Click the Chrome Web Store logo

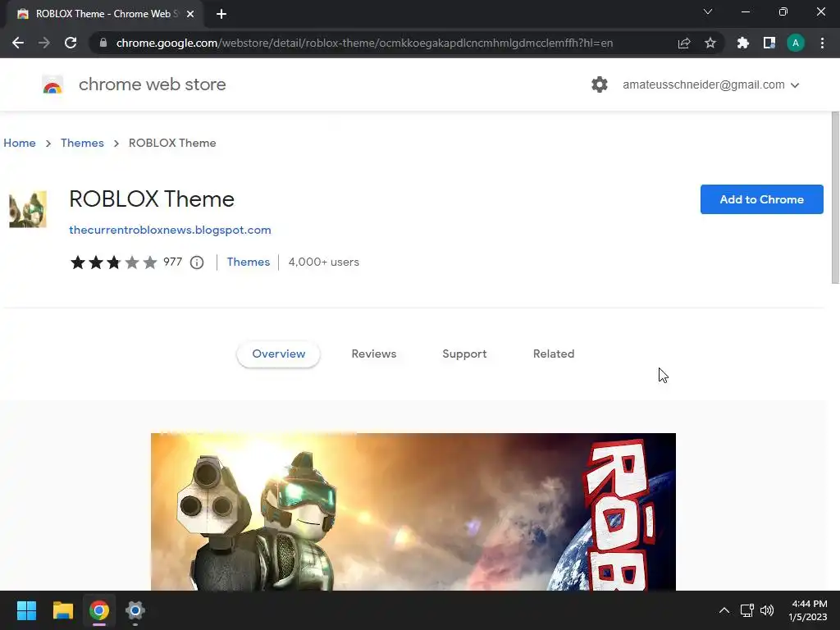52,84
